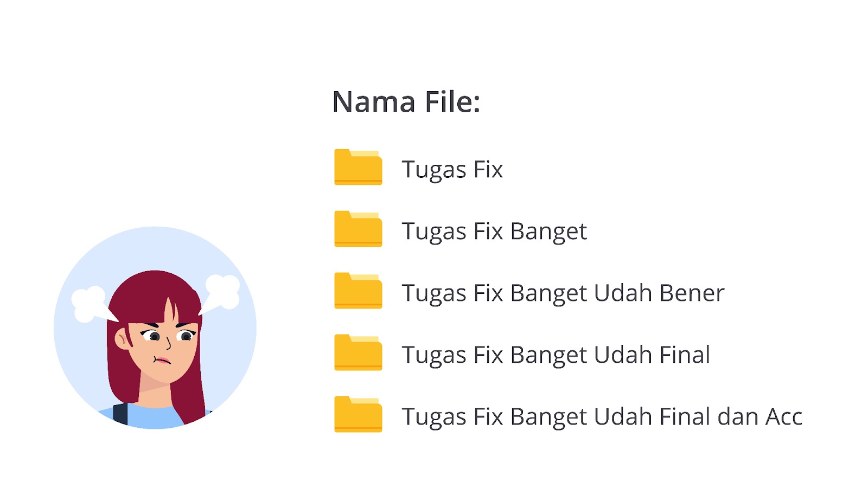The image size is (868, 488).
Task: Click the word "Bener" in the third file name
Action: (692, 293)
